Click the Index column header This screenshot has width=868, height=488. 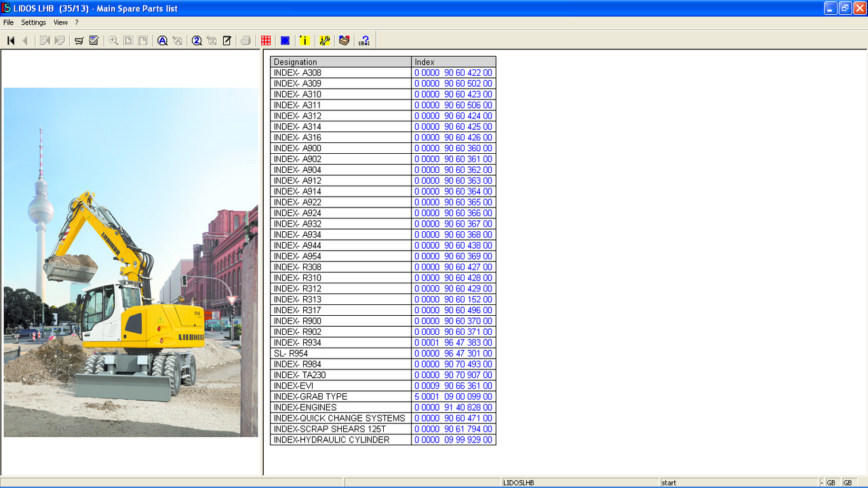(x=454, y=62)
